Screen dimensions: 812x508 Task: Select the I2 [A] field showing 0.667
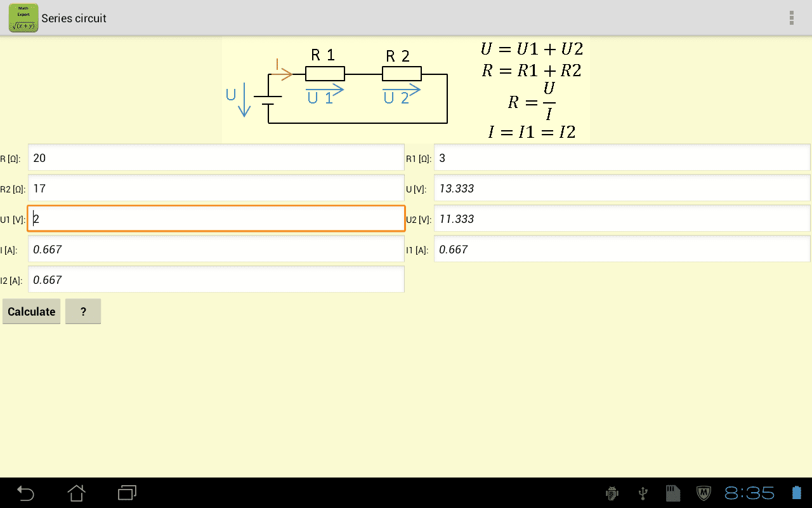tap(216, 279)
